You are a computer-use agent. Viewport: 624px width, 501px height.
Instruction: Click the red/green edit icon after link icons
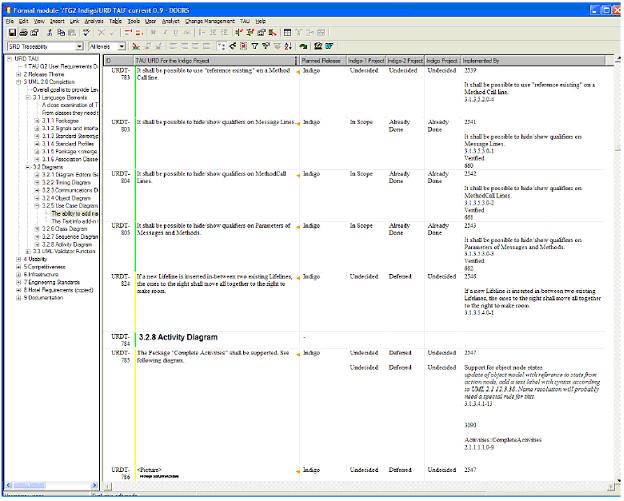pos(272,33)
